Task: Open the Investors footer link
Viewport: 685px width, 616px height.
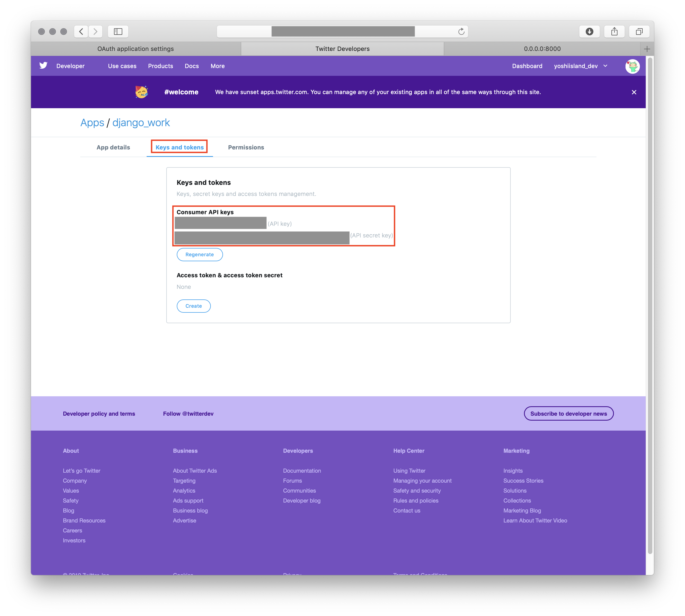Action: [x=74, y=540]
